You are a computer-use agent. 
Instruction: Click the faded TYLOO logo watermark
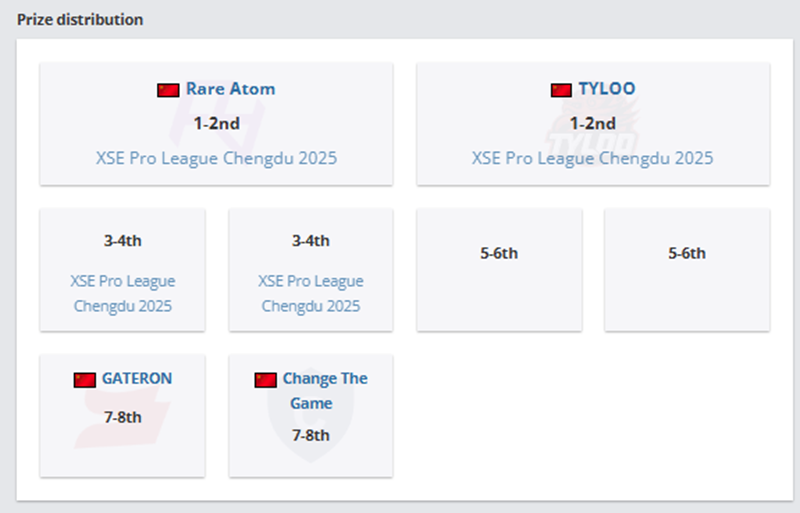click(593, 140)
